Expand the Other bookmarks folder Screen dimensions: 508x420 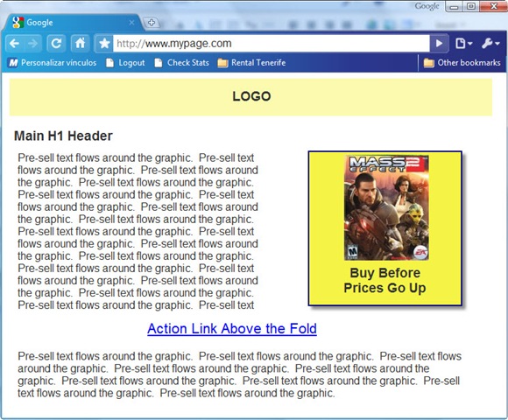click(x=462, y=63)
